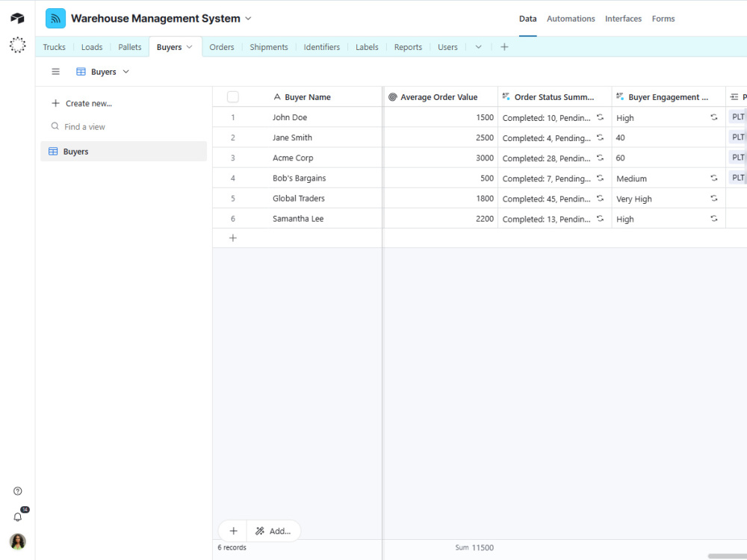Click the Find a view search field
The image size is (747, 560).
point(123,126)
